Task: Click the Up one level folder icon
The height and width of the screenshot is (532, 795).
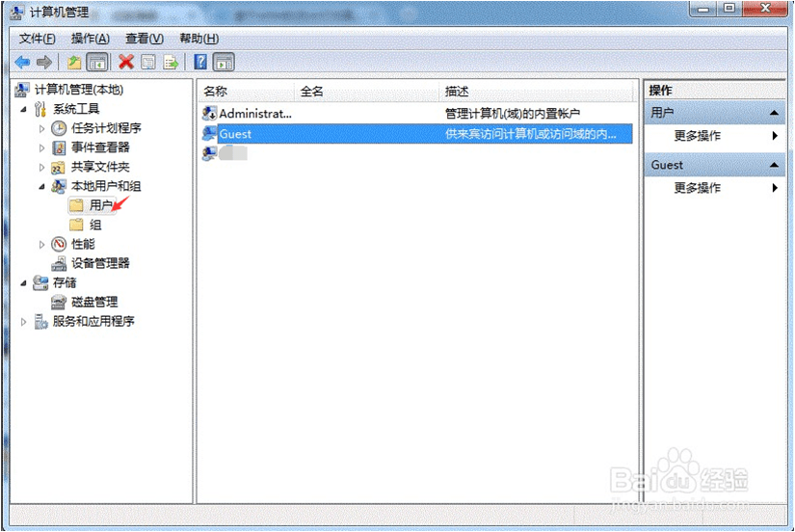Action: 74,62
